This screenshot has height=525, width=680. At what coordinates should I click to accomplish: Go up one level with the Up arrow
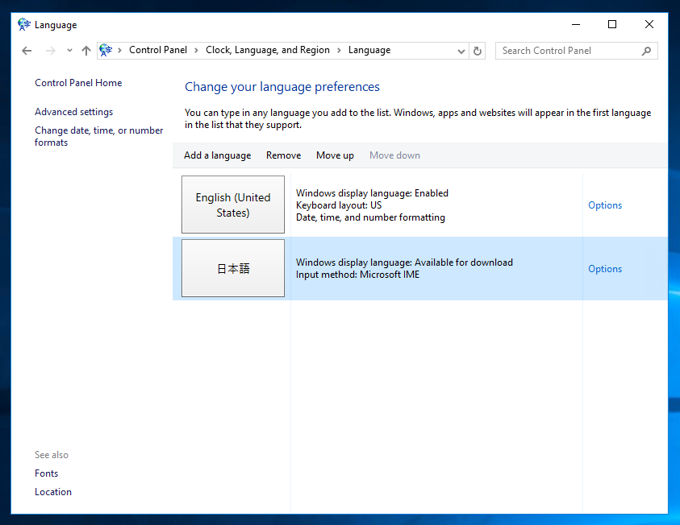(x=86, y=51)
